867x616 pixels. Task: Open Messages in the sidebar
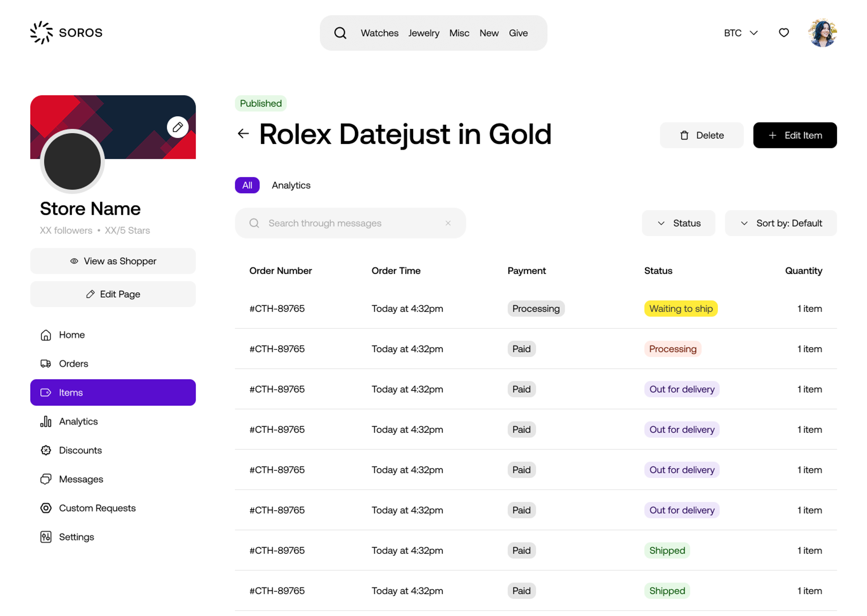tap(113, 479)
